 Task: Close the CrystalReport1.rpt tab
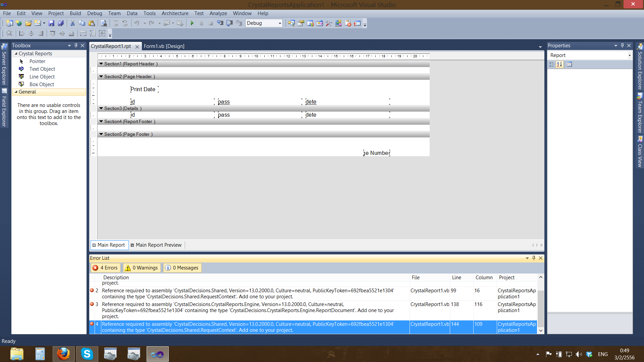137,47
